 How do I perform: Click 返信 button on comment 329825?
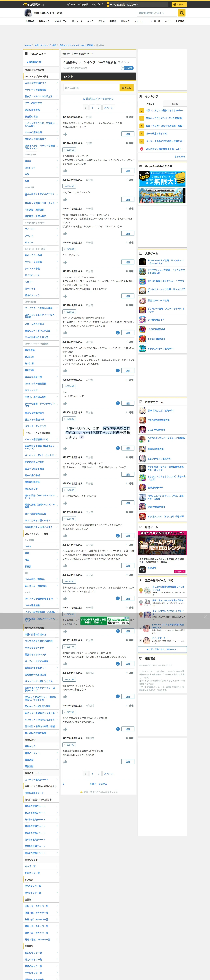(128, 134)
